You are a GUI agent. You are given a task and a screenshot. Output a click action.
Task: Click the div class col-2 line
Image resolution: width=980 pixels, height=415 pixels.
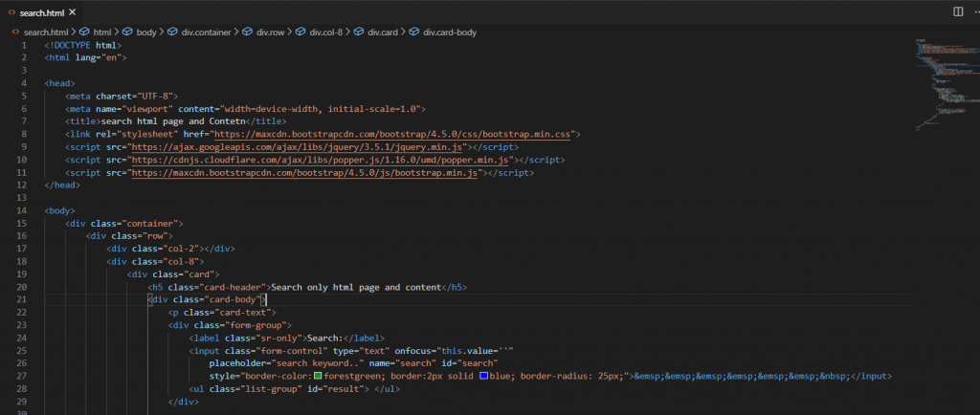170,249
